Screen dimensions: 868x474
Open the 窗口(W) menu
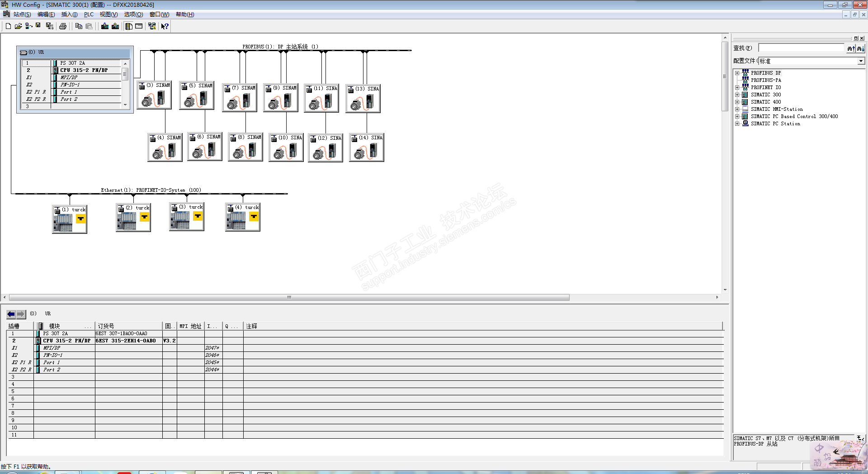[159, 14]
